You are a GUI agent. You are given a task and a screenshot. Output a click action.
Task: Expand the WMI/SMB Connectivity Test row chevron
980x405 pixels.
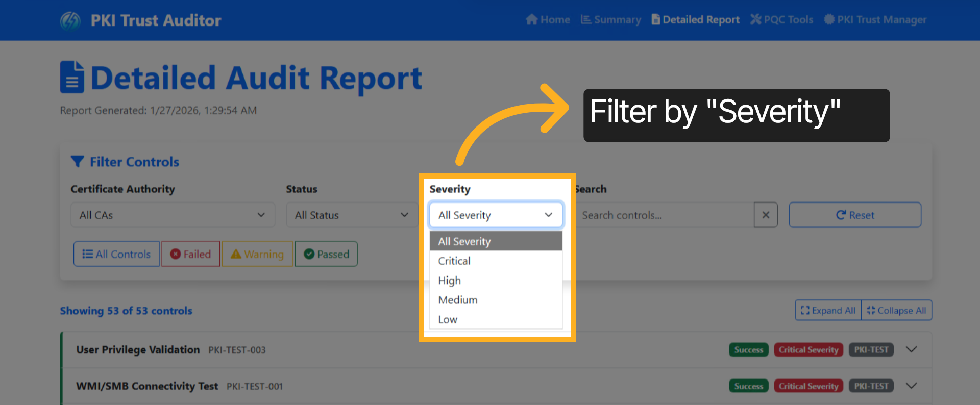tap(912, 386)
